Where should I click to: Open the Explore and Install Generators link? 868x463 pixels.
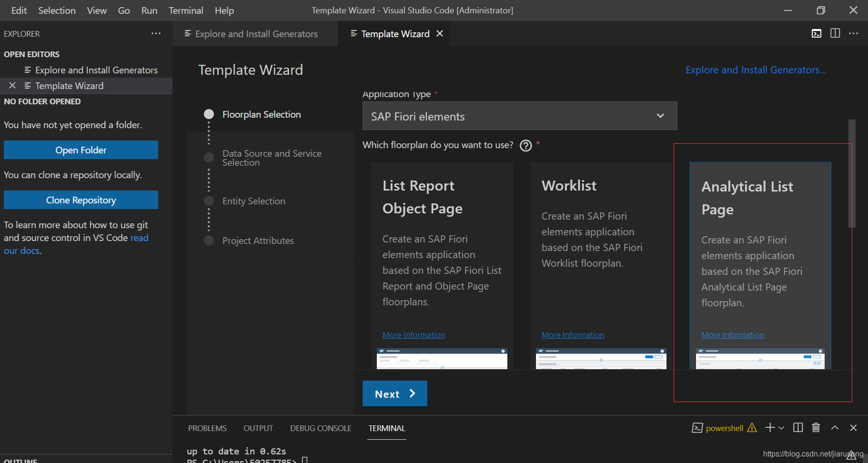(x=756, y=70)
